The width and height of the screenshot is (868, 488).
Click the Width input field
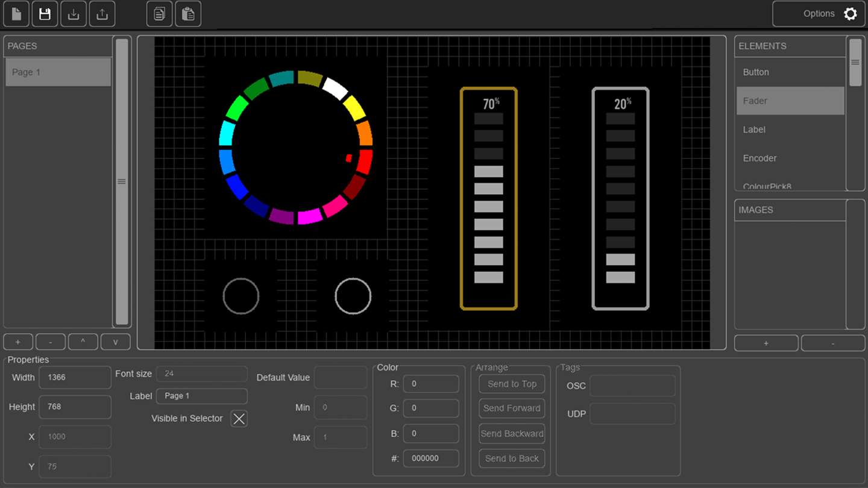click(75, 378)
